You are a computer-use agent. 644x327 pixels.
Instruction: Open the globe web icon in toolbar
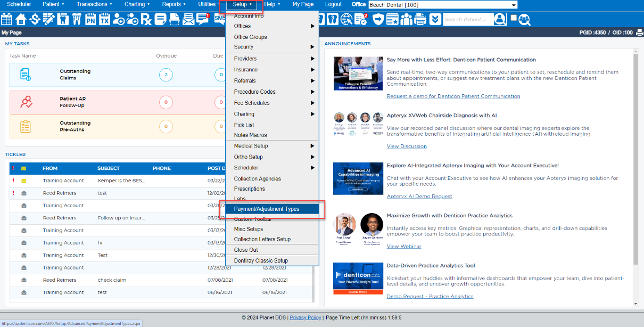(346, 20)
